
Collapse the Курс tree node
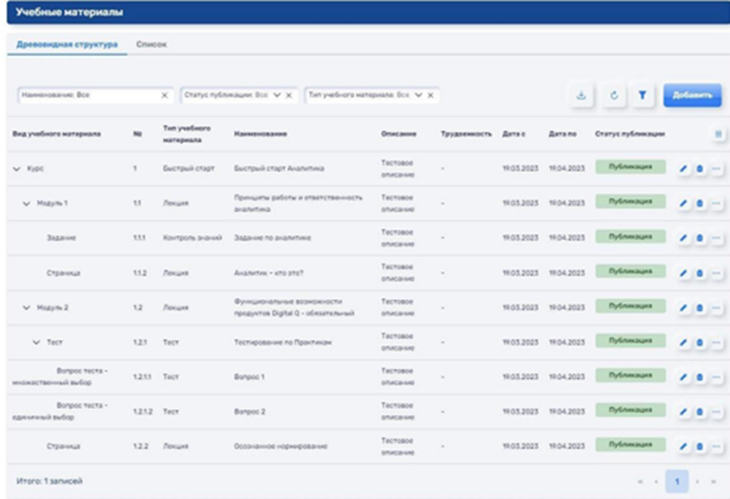pyautogui.click(x=16, y=169)
